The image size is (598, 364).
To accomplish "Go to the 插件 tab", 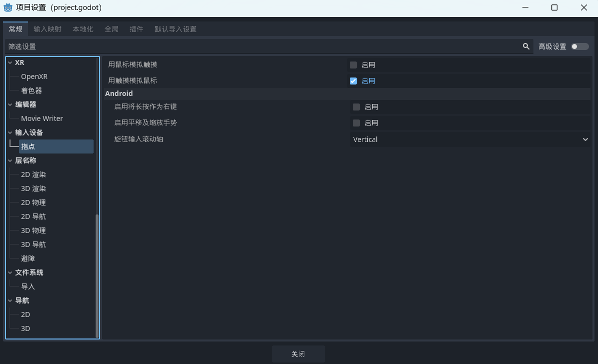I will (136, 29).
